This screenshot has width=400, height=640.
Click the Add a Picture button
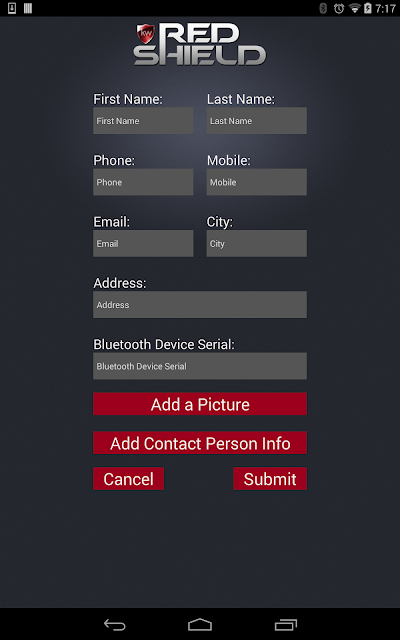point(200,404)
